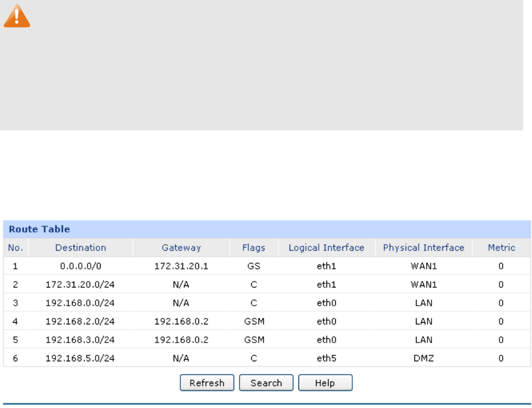Click the Gateway column header

tap(181, 248)
